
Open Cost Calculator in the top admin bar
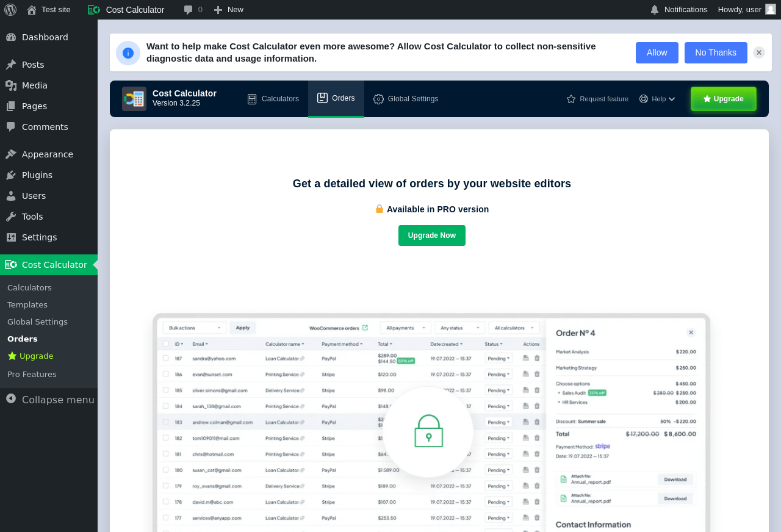pyautogui.click(x=126, y=10)
